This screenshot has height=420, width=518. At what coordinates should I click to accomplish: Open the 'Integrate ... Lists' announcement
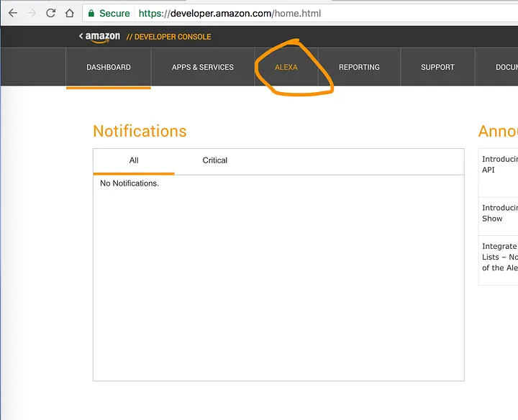pyautogui.click(x=498, y=260)
